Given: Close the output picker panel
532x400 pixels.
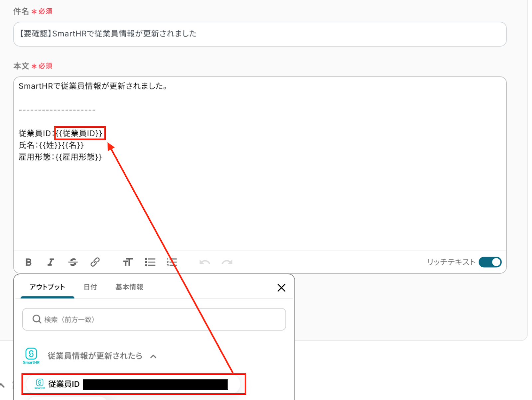Looking at the screenshot, I should click(x=281, y=288).
